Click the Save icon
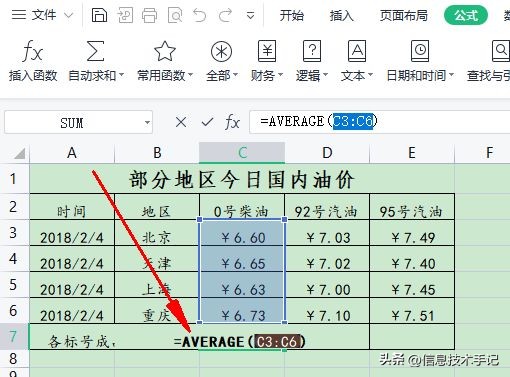This screenshot has width=510, height=377. point(99,15)
